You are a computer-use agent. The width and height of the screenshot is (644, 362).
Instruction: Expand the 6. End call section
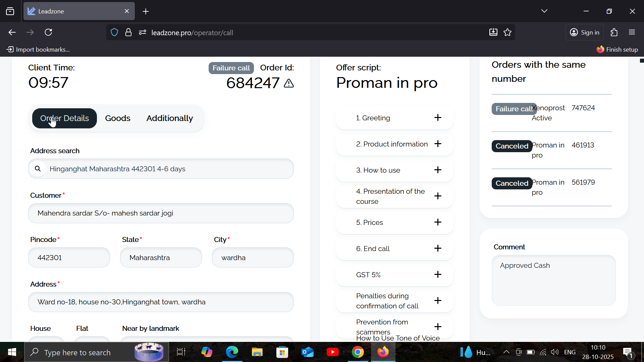[438, 248]
